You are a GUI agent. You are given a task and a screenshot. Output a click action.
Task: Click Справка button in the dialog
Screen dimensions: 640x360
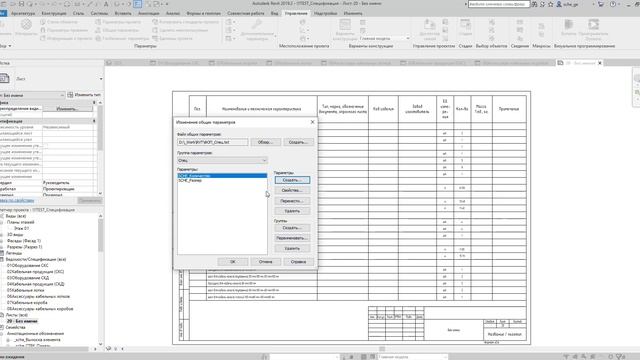pyautogui.click(x=298, y=262)
